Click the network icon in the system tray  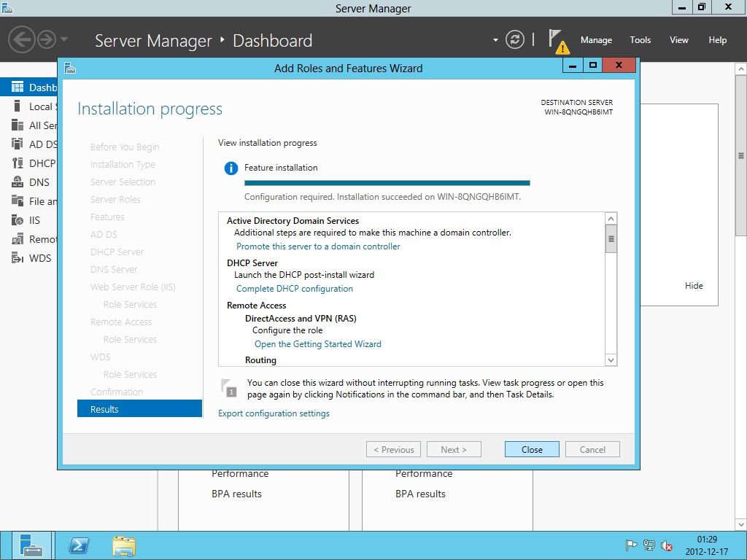coord(649,545)
